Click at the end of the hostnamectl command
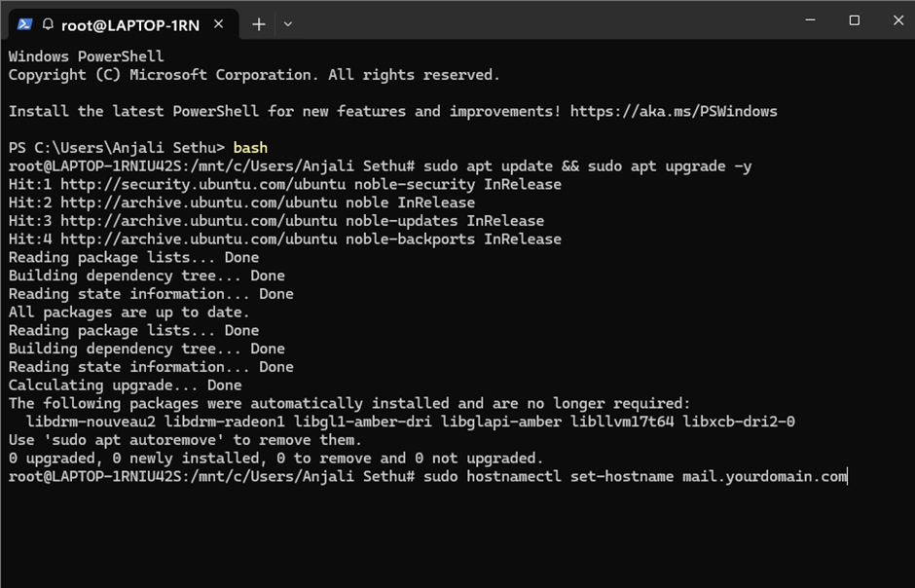915x588 pixels. tap(848, 476)
